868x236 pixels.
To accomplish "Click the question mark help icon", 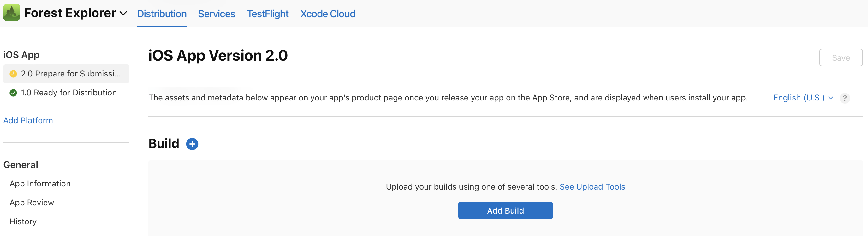I will [844, 98].
